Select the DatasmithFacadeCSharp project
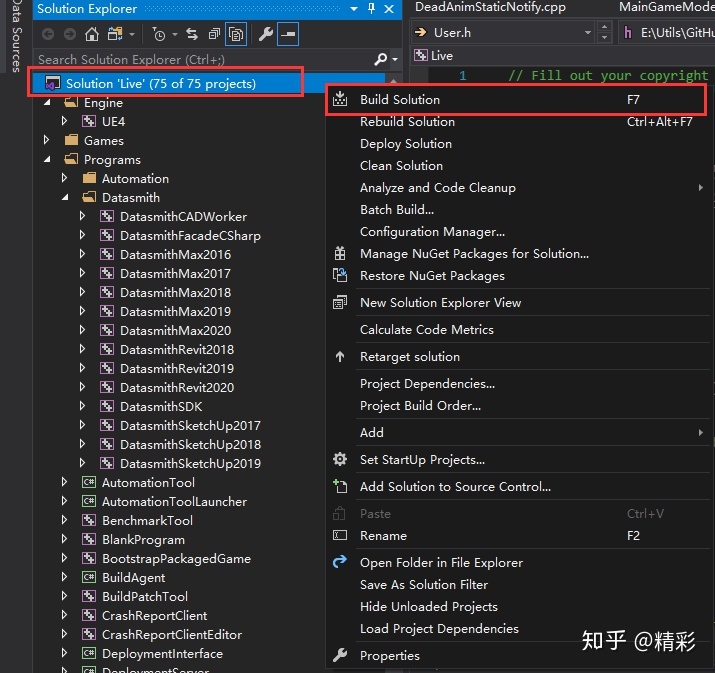 tap(190, 236)
